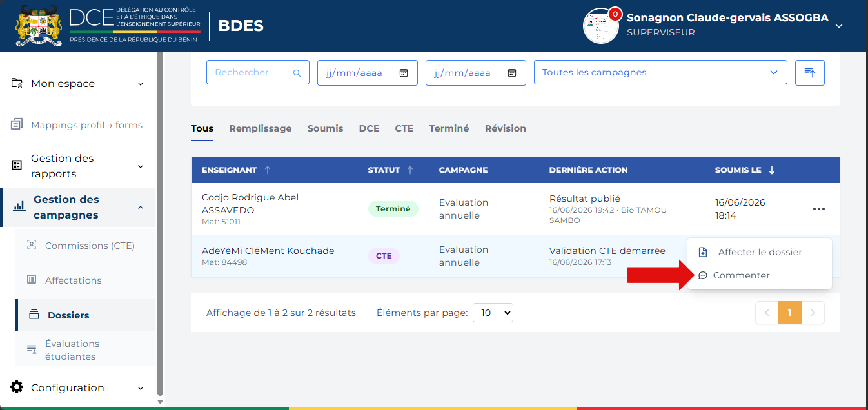Switch to the Soumis tab
The width and height of the screenshot is (868, 410).
[x=326, y=128]
